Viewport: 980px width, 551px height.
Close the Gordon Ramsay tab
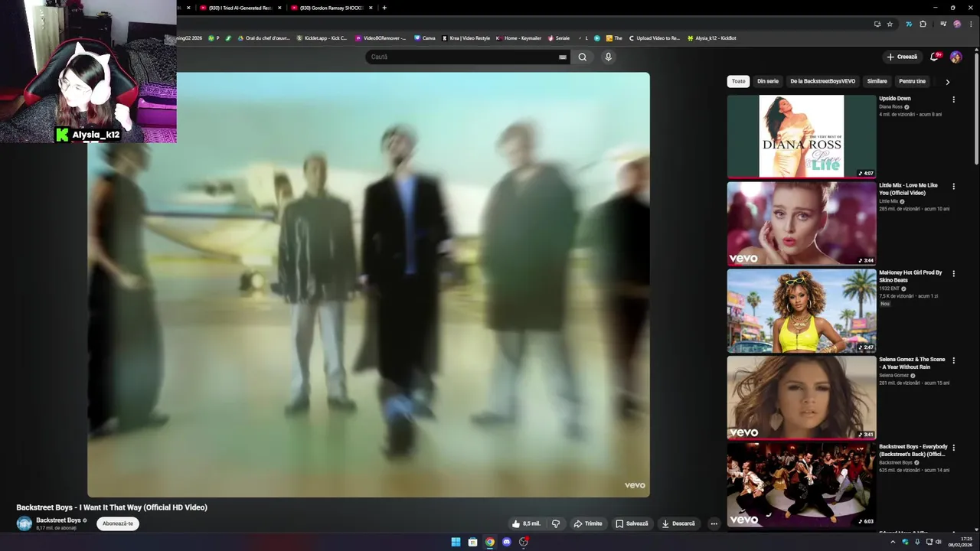[x=371, y=8]
